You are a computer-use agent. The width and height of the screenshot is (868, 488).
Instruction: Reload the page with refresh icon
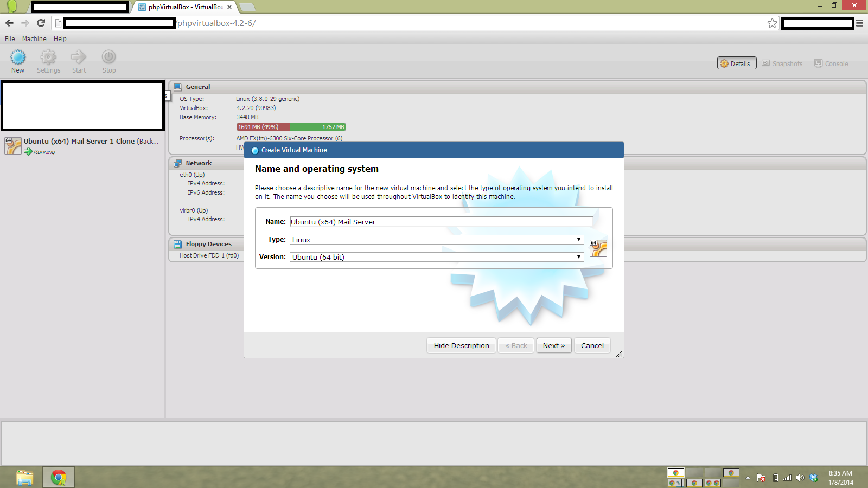41,23
